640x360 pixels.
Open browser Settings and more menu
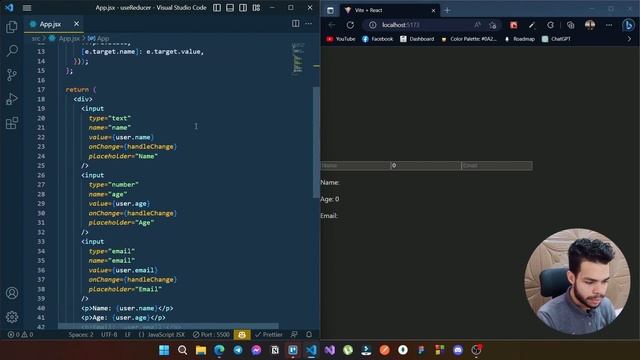click(x=609, y=25)
